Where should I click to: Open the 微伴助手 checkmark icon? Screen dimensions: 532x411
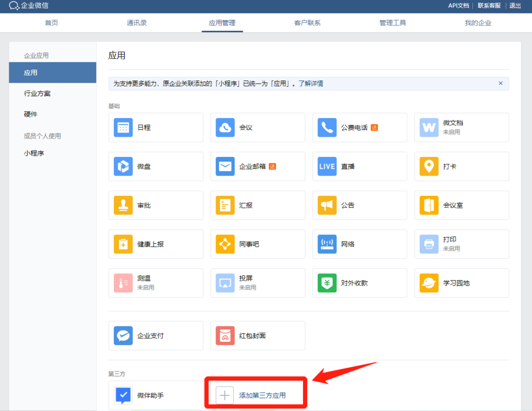pos(123,395)
